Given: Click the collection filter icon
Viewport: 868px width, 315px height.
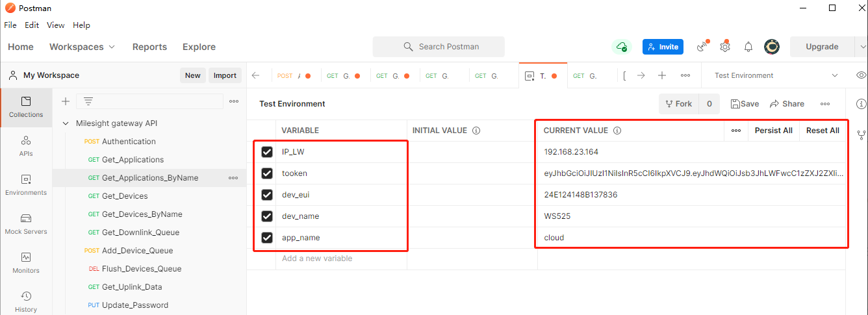Looking at the screenshot, I should tap(88, 101).
